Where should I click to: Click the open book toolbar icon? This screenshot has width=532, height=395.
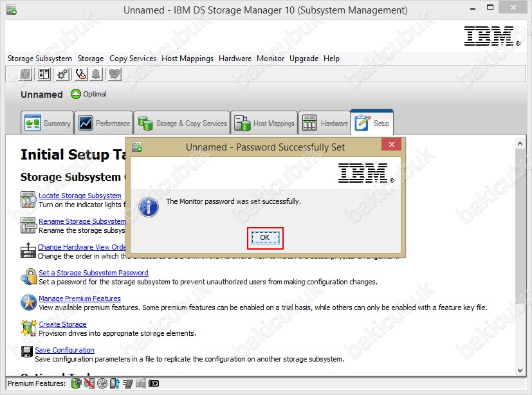pos(44,75)
